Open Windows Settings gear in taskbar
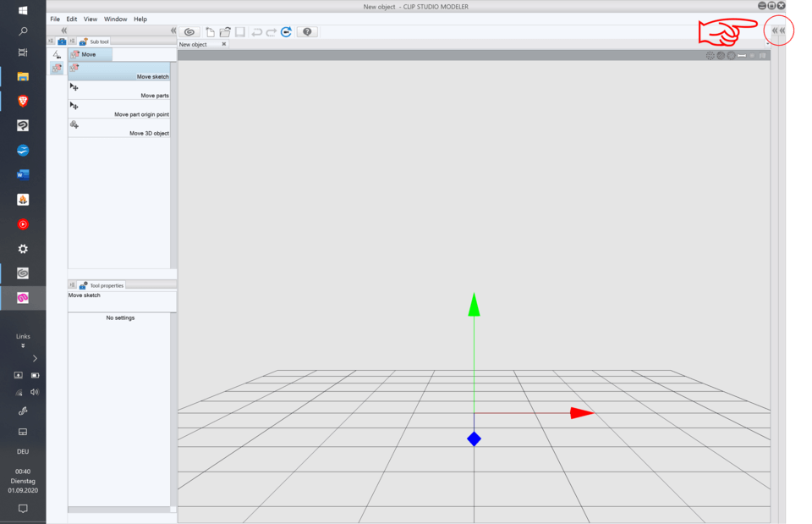812x524 pixels. 23,249
